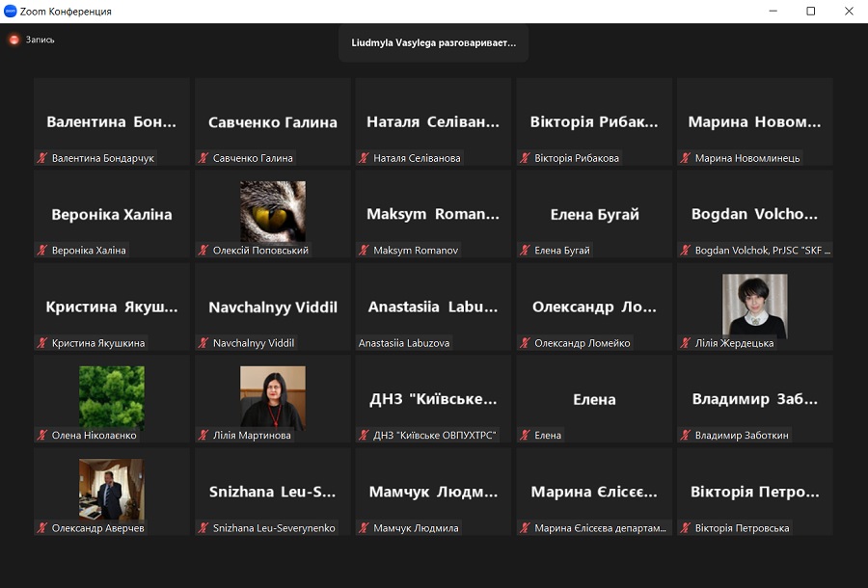Click the muted mic icon for Марина Новомлинець
Viewport: 868px width, 588px height.
(686, 158)
